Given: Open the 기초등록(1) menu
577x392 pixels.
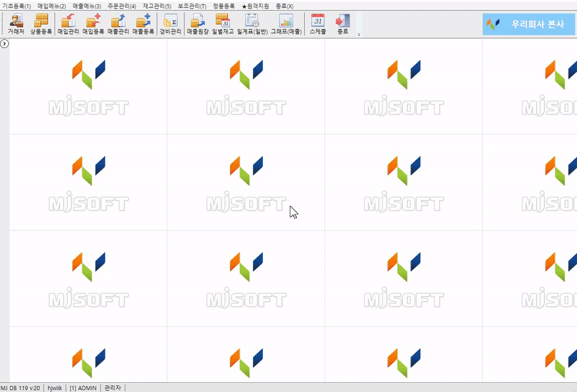Looking at the screenshot, I should tap(17, 6).
